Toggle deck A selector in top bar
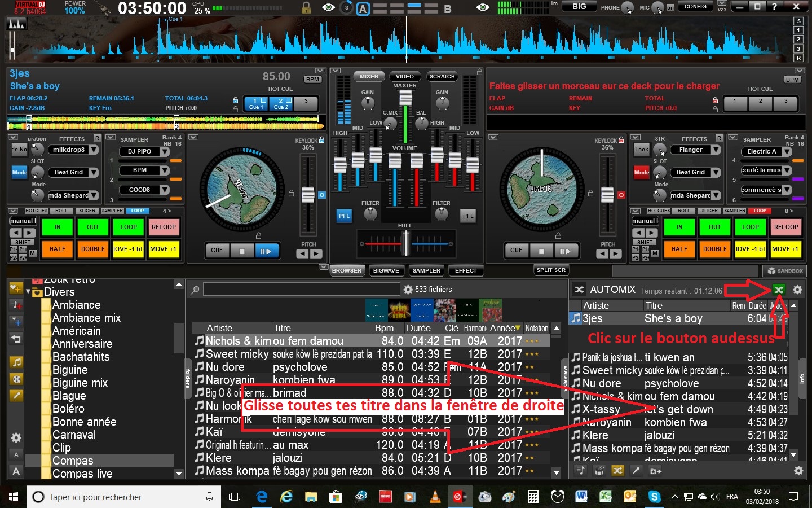This screenshot has height=508, width=812. (363, 8)
